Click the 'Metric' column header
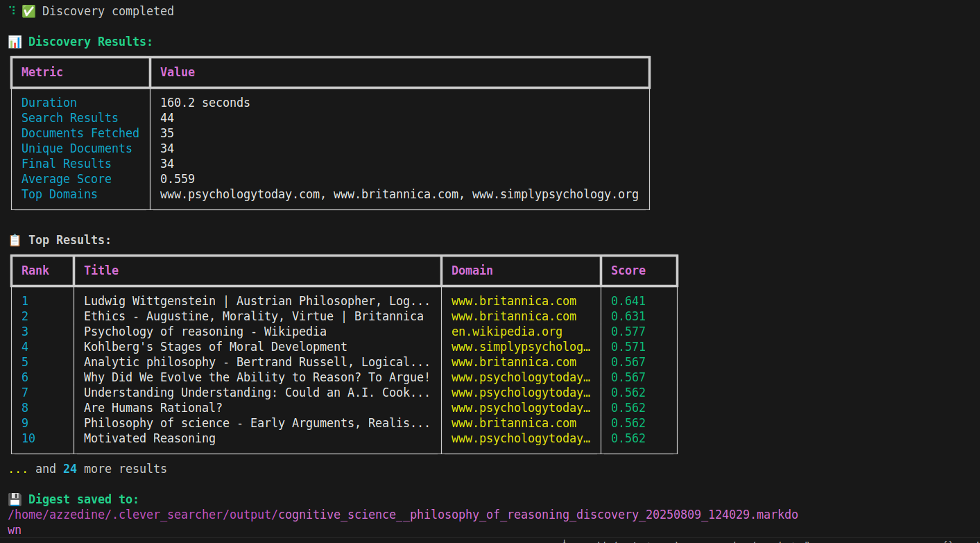 click(42, 72)
